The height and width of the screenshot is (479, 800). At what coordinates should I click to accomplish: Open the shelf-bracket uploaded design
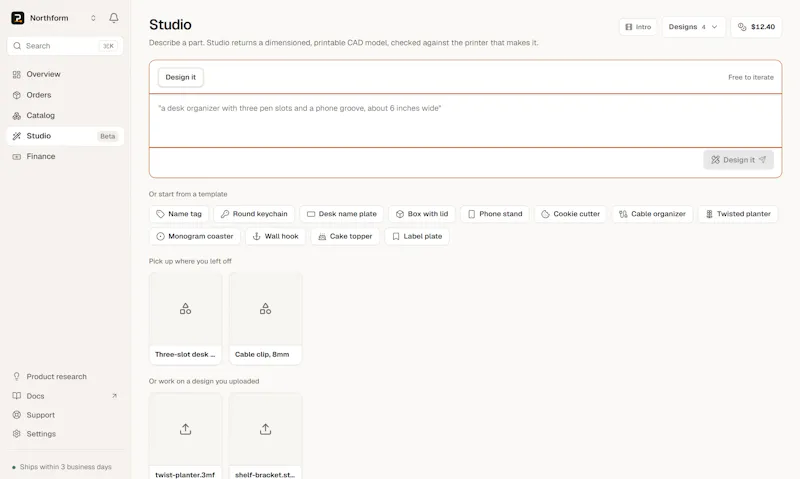[265, 437]
